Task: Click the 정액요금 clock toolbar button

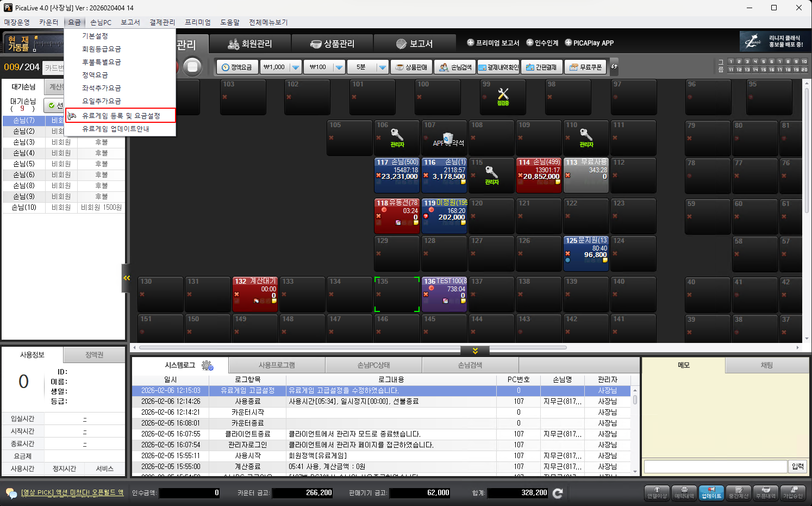Action: tap(237, 67)
